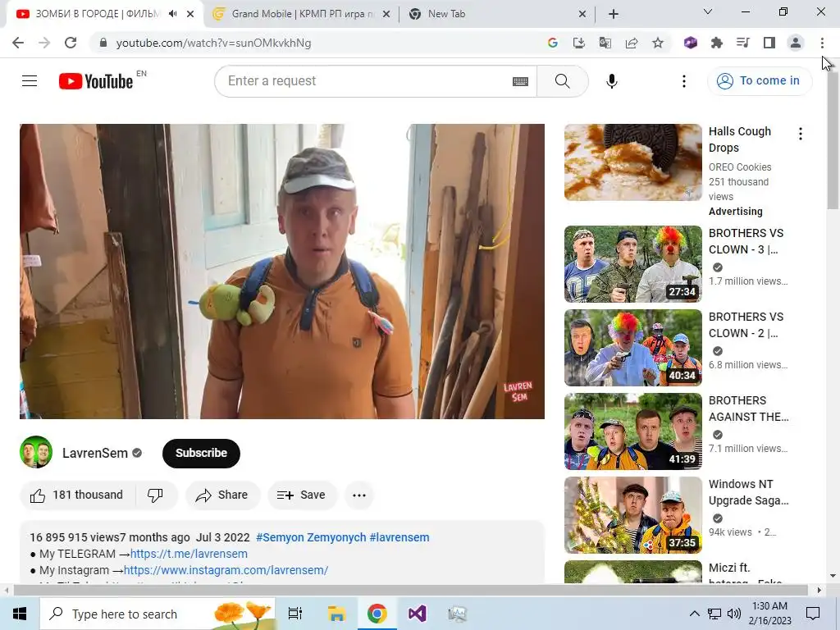Open Chrome profile avatar
This screenshot has height=630, width=840.
(796, 43)
